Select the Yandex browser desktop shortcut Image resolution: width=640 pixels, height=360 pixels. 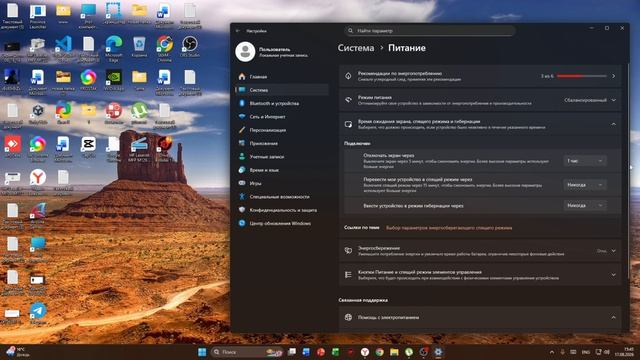pyautogui.click(x=38, y=180)
